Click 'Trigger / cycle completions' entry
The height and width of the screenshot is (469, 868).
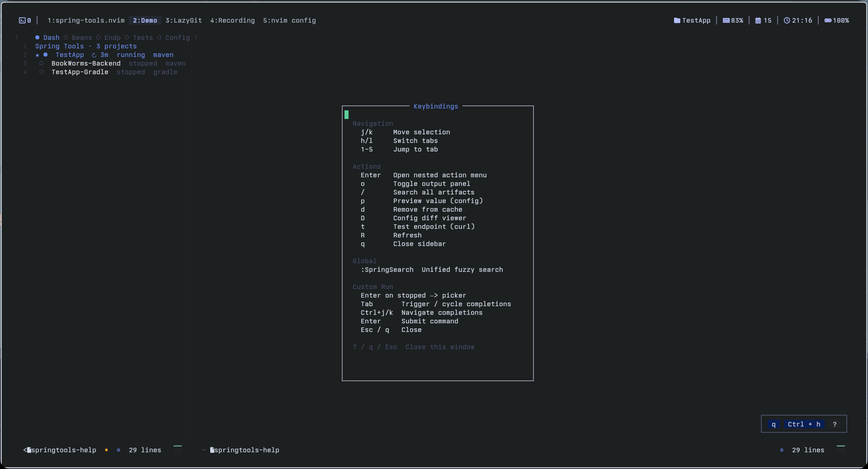(x=456, y=304)
